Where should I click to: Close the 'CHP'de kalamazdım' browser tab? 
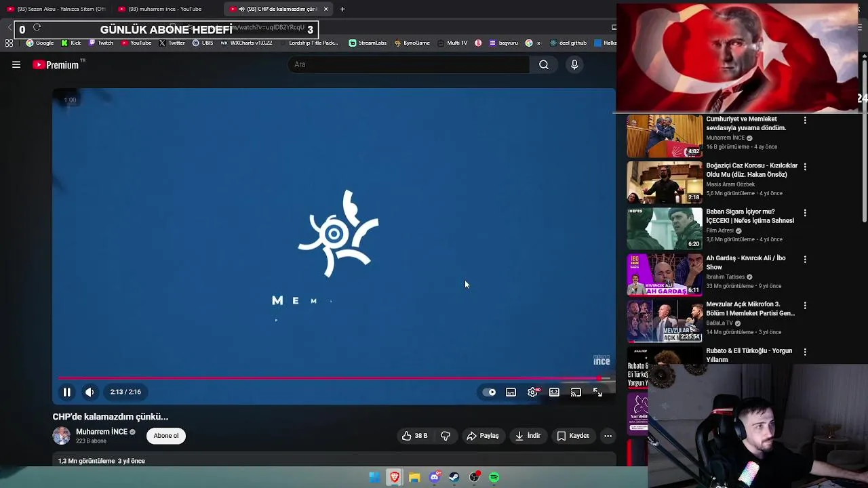tap(325, 9)
